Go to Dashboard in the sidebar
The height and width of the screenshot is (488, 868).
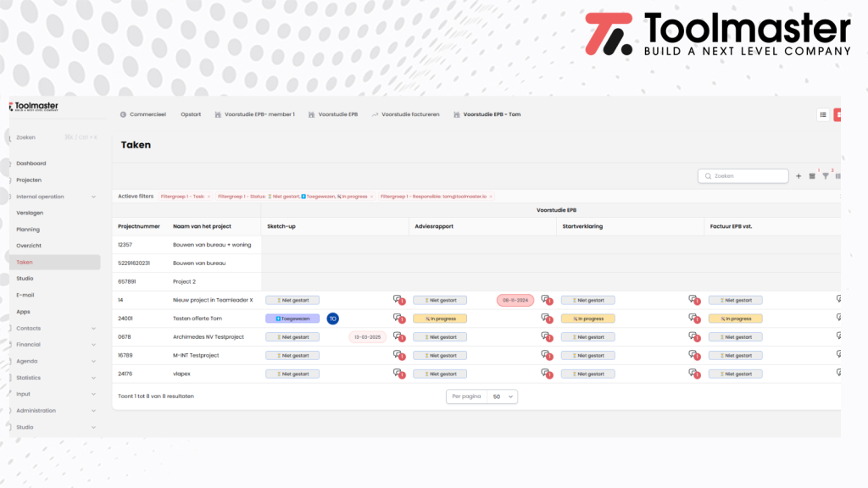[31, 164]
